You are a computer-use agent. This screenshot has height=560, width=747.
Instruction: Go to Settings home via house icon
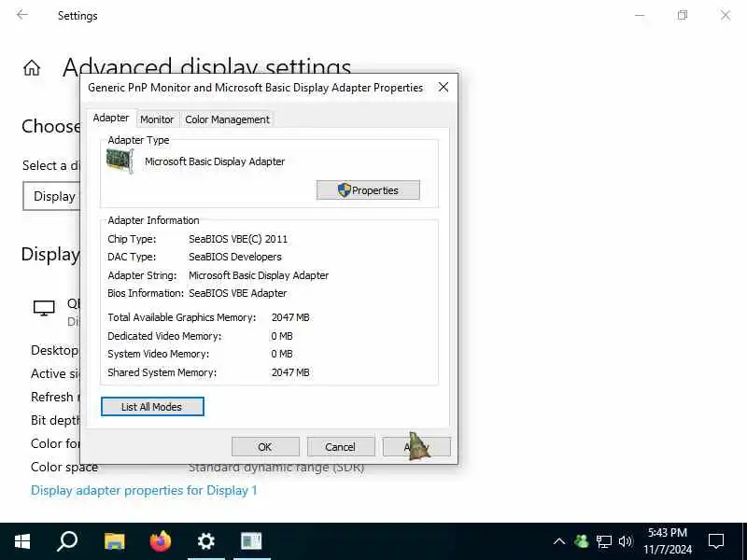click(x=32, y=67)
